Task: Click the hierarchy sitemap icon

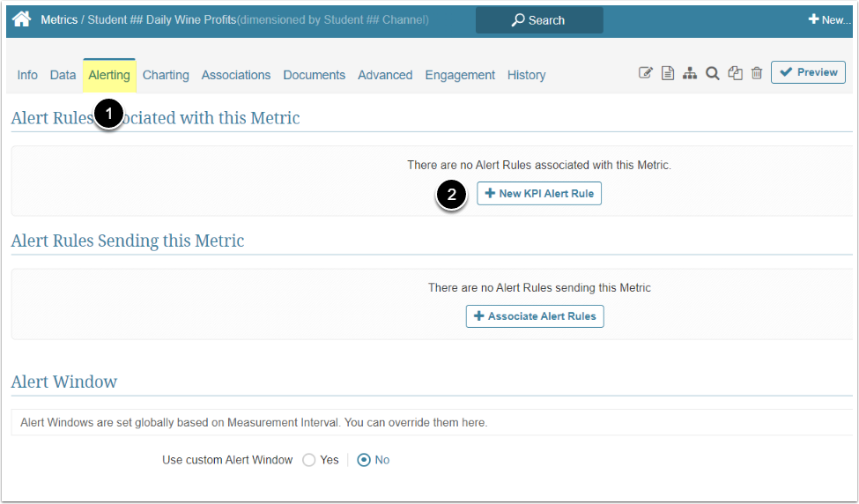Action: (690, 73)
